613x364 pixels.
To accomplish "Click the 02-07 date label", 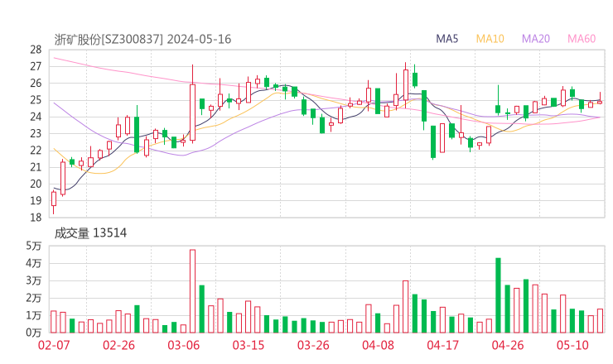I will 54,345.
